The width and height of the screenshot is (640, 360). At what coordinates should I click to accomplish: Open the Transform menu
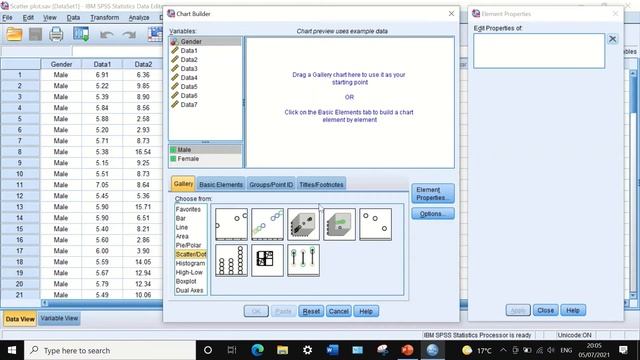pyautogui.click(x=104, y=18)
